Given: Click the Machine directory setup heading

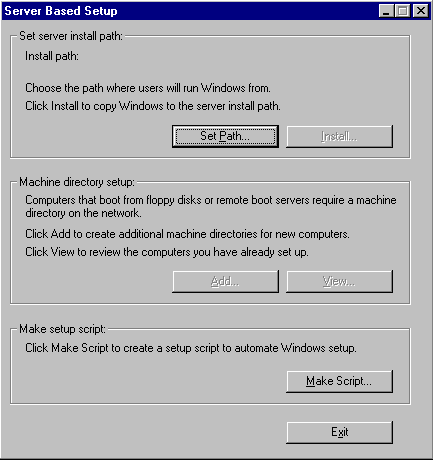Looking at the screenshot, I should point(77,182).
